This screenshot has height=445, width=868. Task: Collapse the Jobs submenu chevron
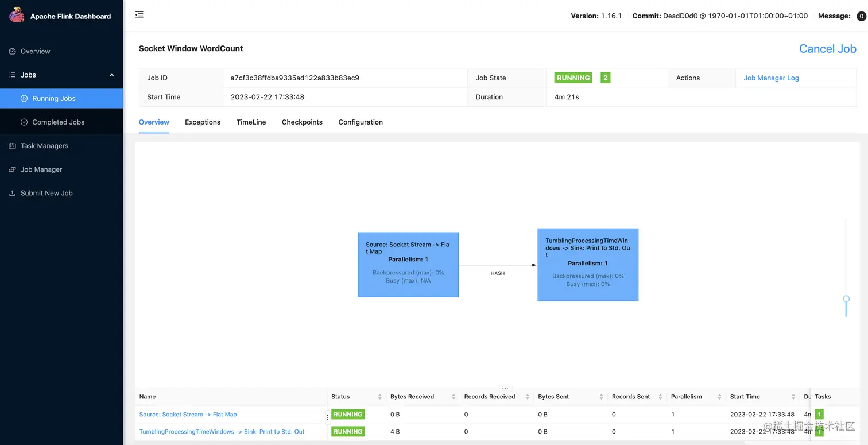pos(111,75)
